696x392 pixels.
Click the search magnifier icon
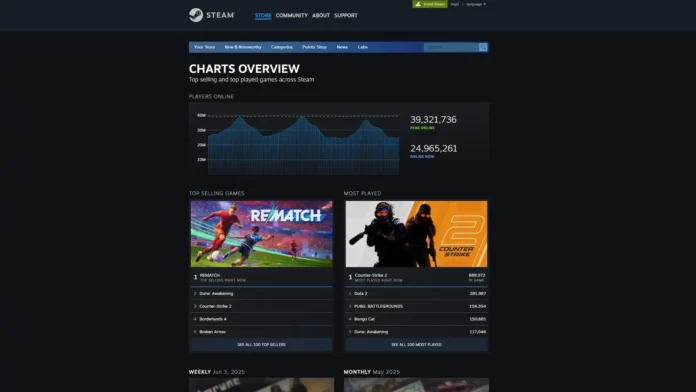(x=483, y=47)
